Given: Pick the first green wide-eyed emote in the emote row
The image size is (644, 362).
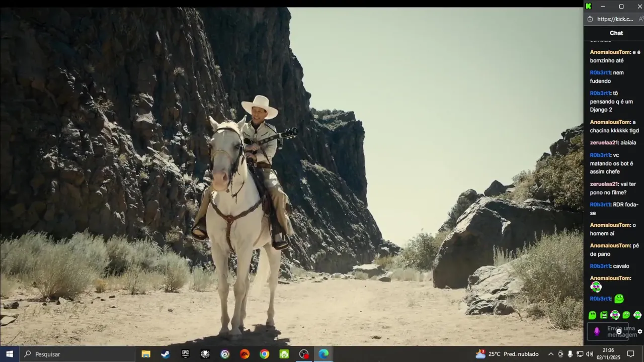Looking at the screenshot, I should [x=593, y=315].
